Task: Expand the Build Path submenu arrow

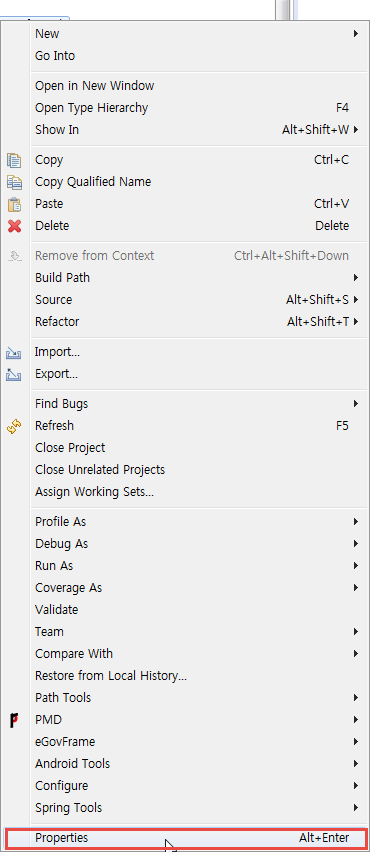Action: click(356, 278)
